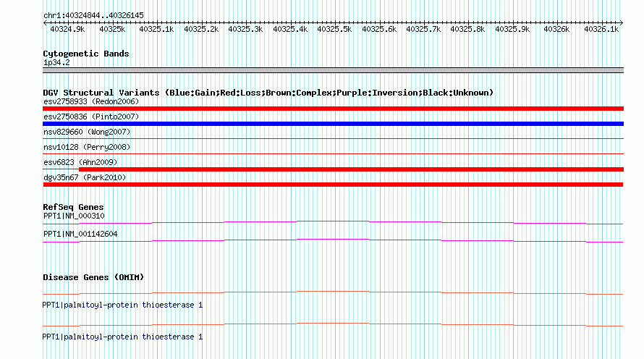Click the 40325.5k ruler tick label
The image size is (644, 359).
[335, 30]
